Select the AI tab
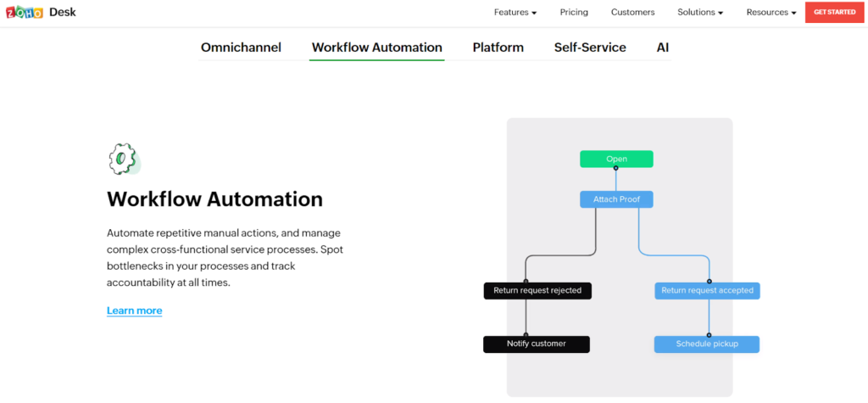868x403 pixels. pos(663,48)
